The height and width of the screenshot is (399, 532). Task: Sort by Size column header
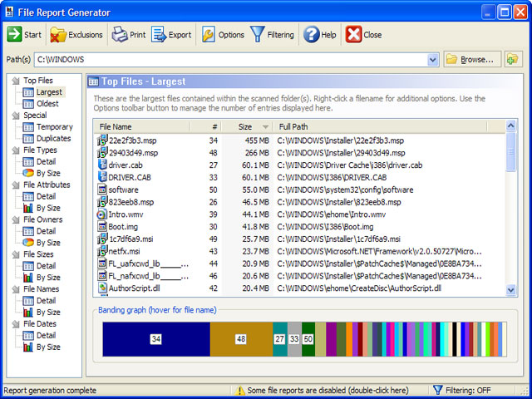[x=247, y=126]
